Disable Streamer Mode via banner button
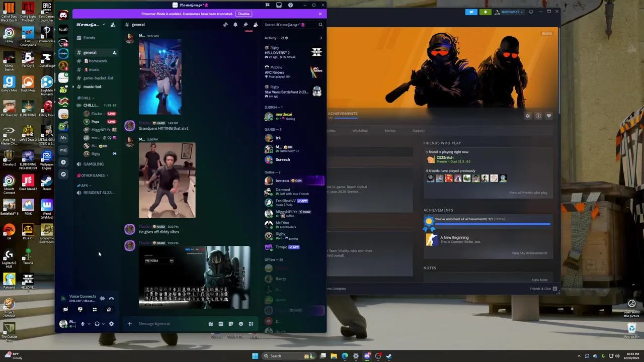 click(244, 14)
